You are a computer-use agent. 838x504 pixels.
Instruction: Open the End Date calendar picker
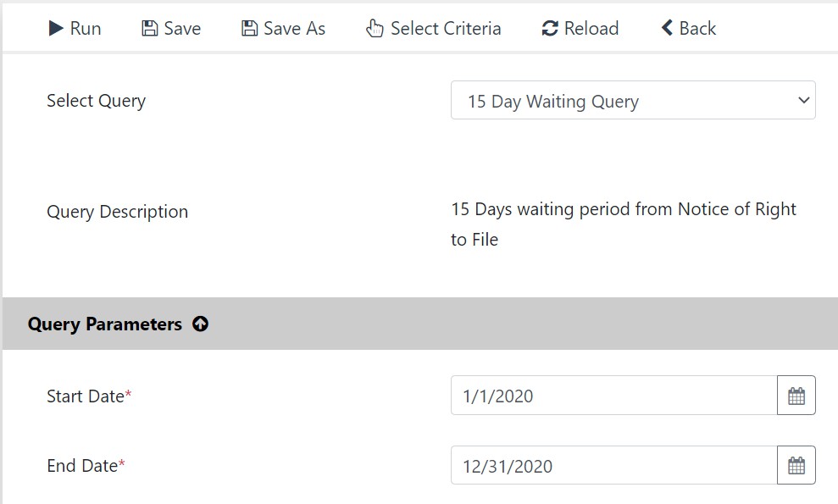796,466
